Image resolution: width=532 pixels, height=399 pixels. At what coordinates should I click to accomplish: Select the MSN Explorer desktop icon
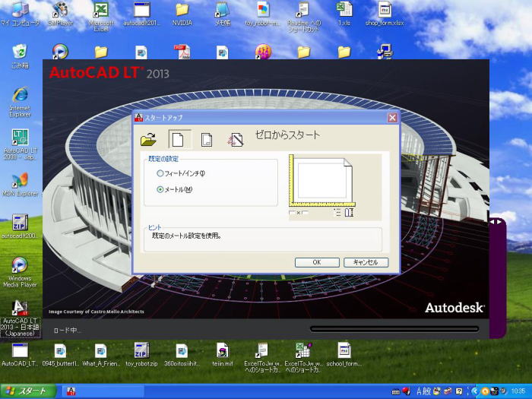(20, 185)
